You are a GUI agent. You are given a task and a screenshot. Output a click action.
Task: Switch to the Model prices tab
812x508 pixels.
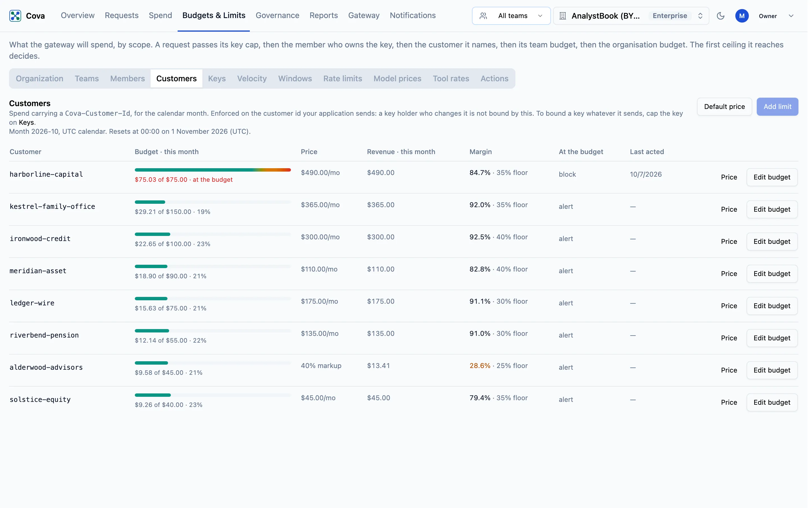pyautogui.click(x=397, y=79)
